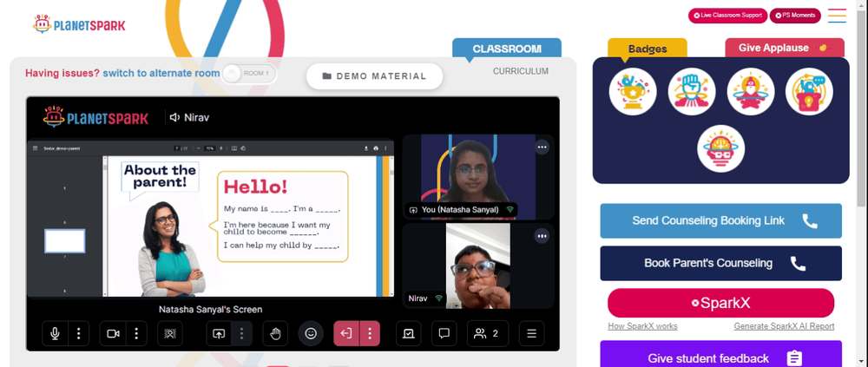Click the red leave meeting icon
This screenshot has width=868, height=367.
[346, 334]
